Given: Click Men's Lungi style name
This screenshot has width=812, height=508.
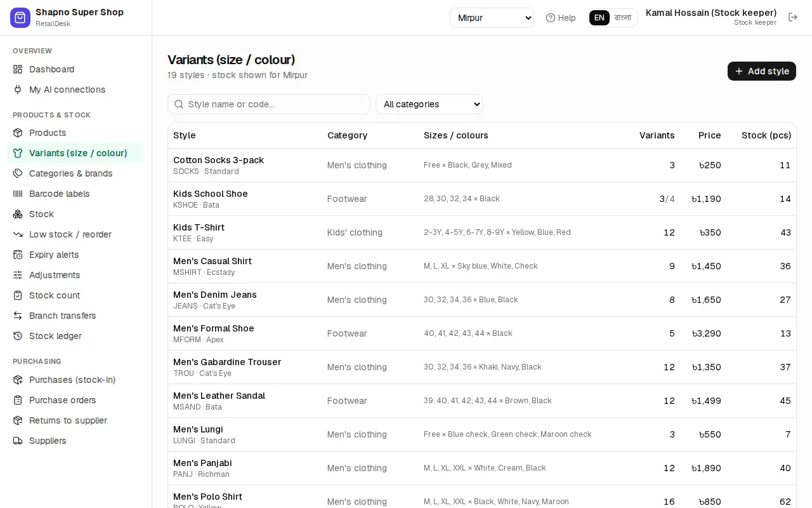Looking at the screenshot, I should [198, 429].
